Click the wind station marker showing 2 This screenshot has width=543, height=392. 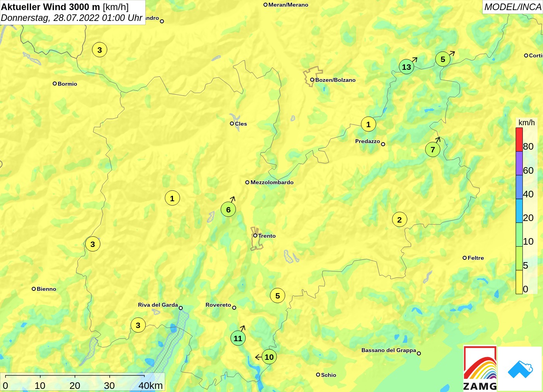pyautogui.click(x=399, y=220)
